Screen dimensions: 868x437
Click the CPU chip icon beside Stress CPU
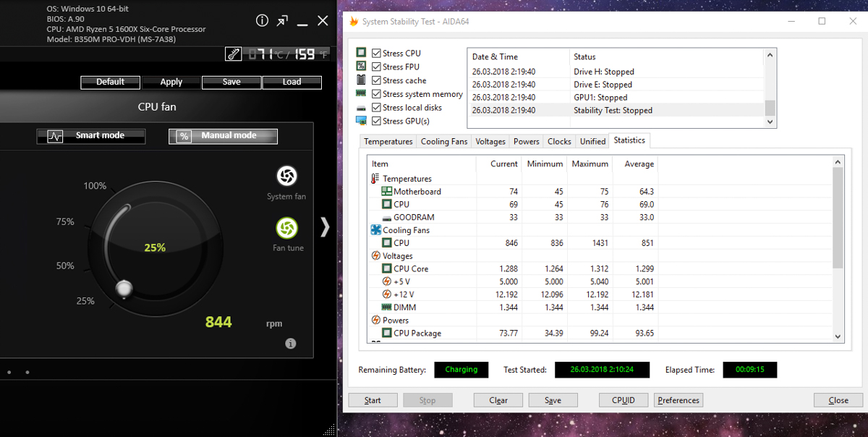click(361, 53)
